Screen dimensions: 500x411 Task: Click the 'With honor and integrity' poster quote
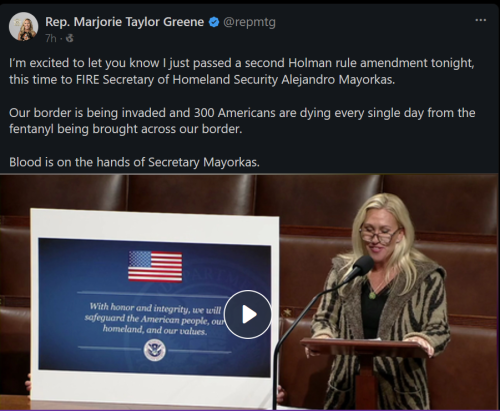(155, 319)
